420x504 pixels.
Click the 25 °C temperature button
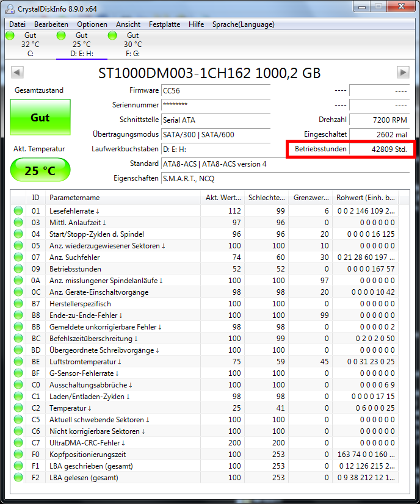click(40, 170)
